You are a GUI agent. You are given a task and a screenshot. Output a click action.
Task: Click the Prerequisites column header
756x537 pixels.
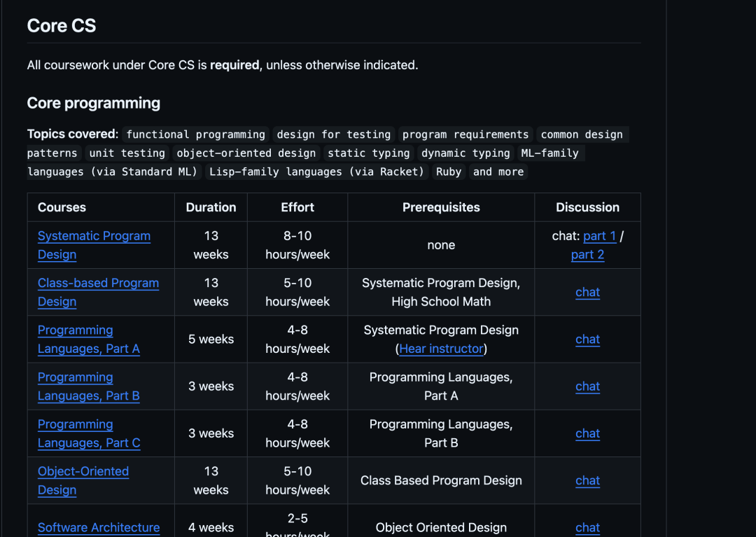coord(441,207)
